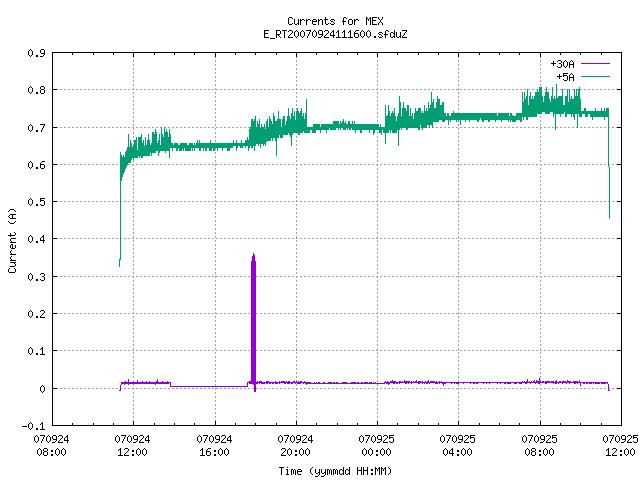Click the 'Time (yymmdd HH:MM)' x-axis label
Viewport: 640px width, 480px height.
point(335,471)
